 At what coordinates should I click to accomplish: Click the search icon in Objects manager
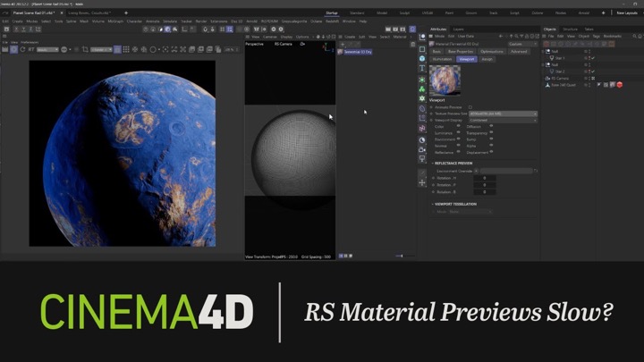[x=634, y=36]
